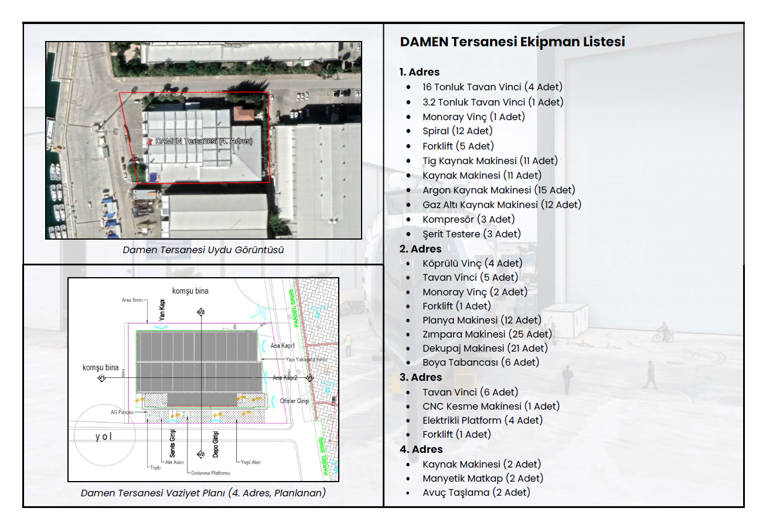
Task: Select 'Dekupaj Makinesi (21 Adet)'
Action: 485,348
